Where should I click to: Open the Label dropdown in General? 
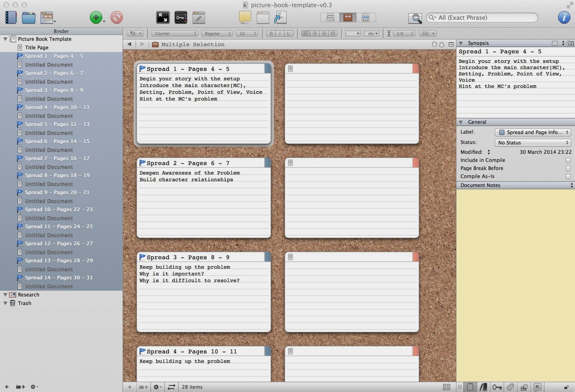pos(533,132)
